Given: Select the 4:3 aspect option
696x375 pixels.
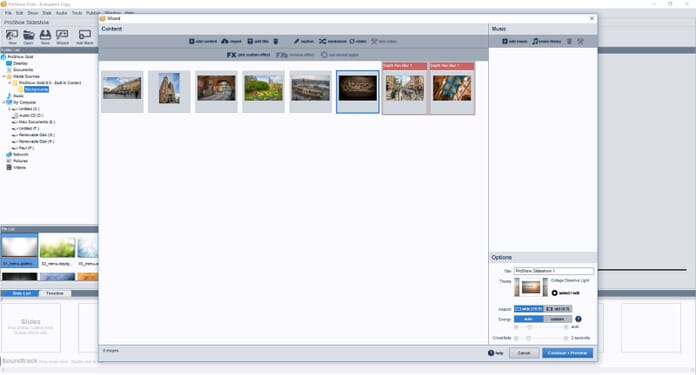Looking at the screenshot, I should [558, 309].
